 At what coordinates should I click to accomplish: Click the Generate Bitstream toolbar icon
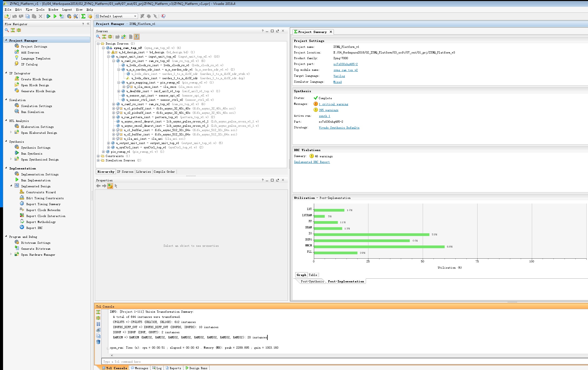click(62, 16)
